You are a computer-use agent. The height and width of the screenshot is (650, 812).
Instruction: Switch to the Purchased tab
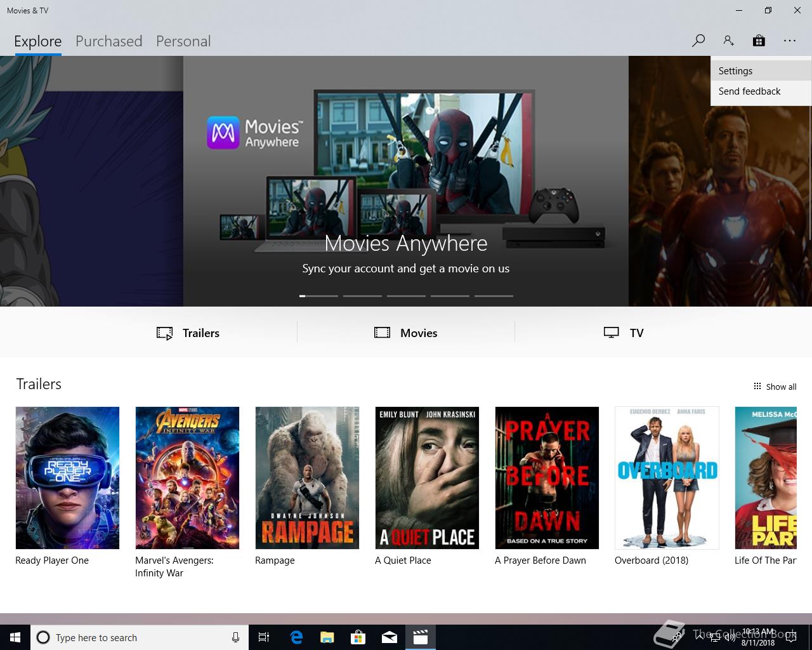tap(108, 41)
